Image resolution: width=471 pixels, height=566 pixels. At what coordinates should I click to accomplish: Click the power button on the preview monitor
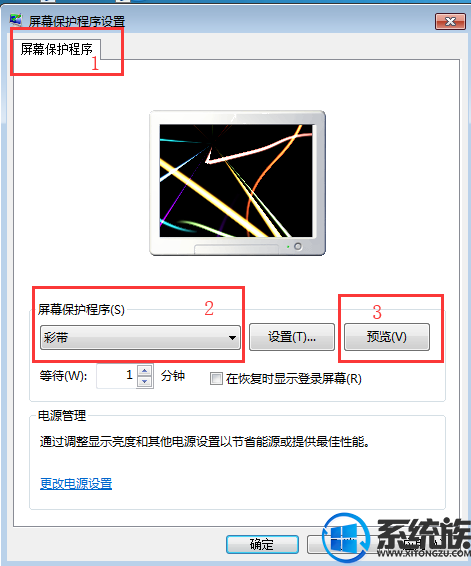point(298,247)
